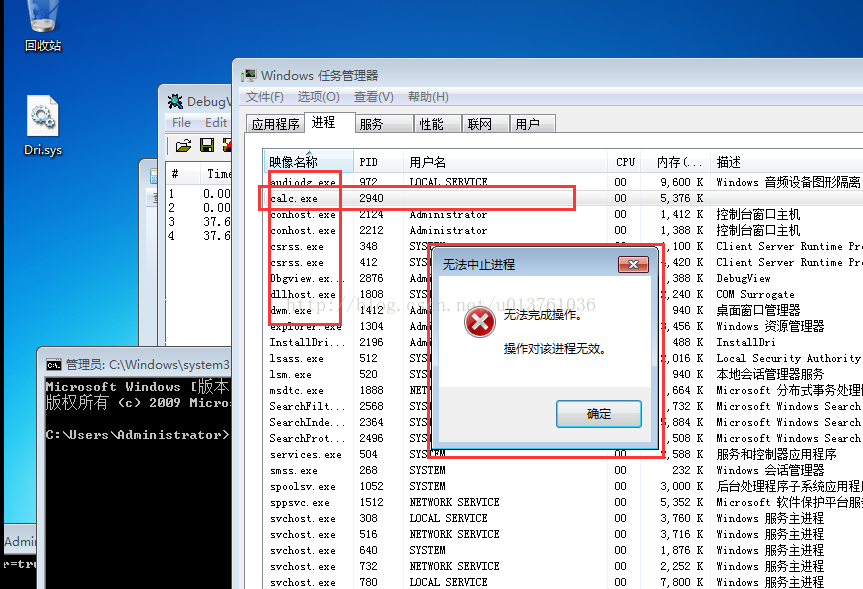
Task: Select the calc.exe process row
Action: 562,198
